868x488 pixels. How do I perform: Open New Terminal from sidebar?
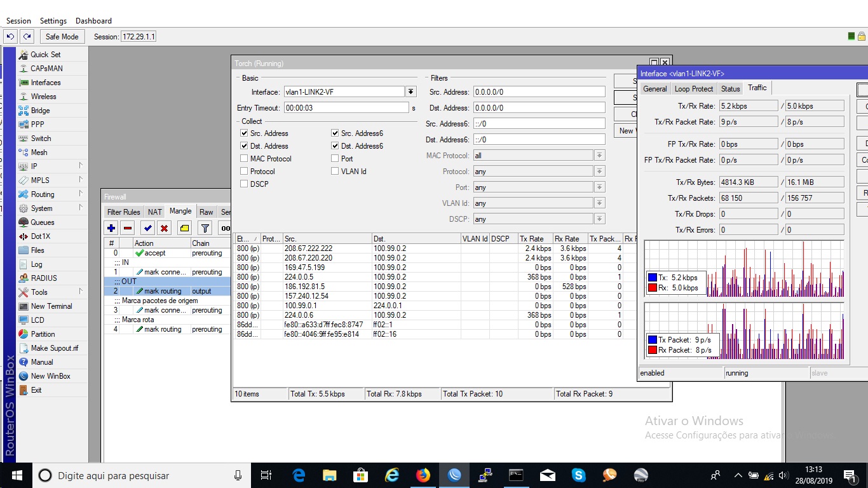[x=51, y=306]
